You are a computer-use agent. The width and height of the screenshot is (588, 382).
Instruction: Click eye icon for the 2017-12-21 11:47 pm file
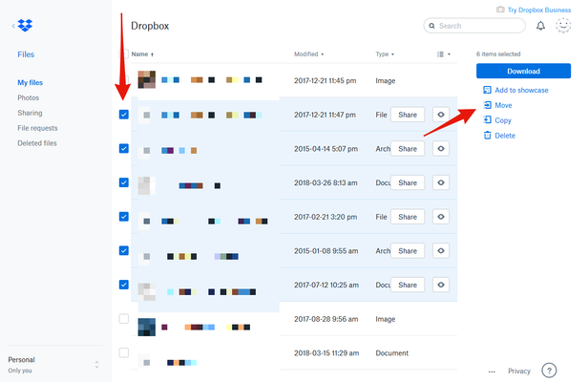pos(440,115)
